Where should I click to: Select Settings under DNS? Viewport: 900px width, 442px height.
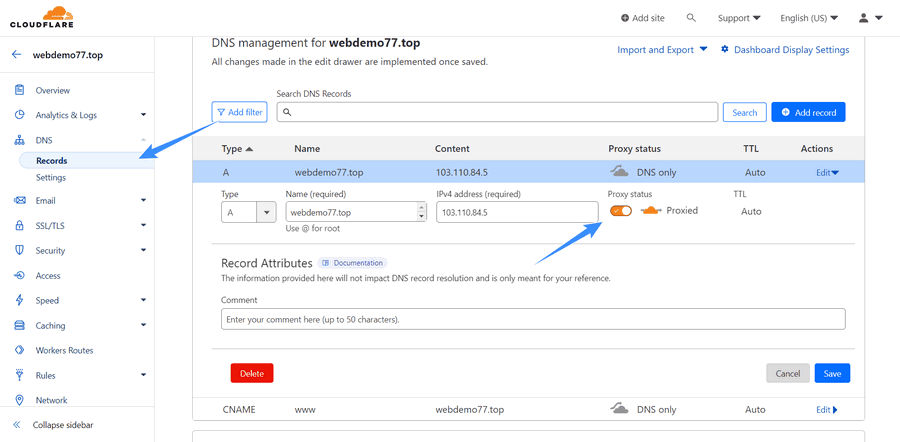[x=51, y=177]
